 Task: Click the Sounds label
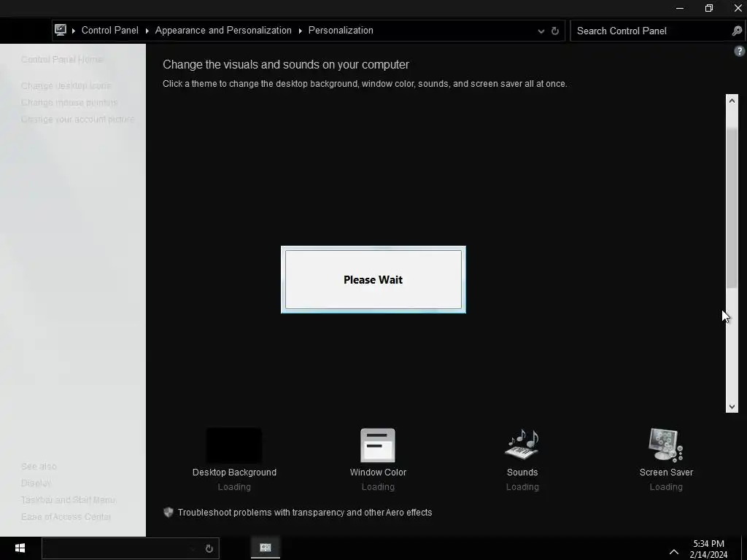coord(522,472)
